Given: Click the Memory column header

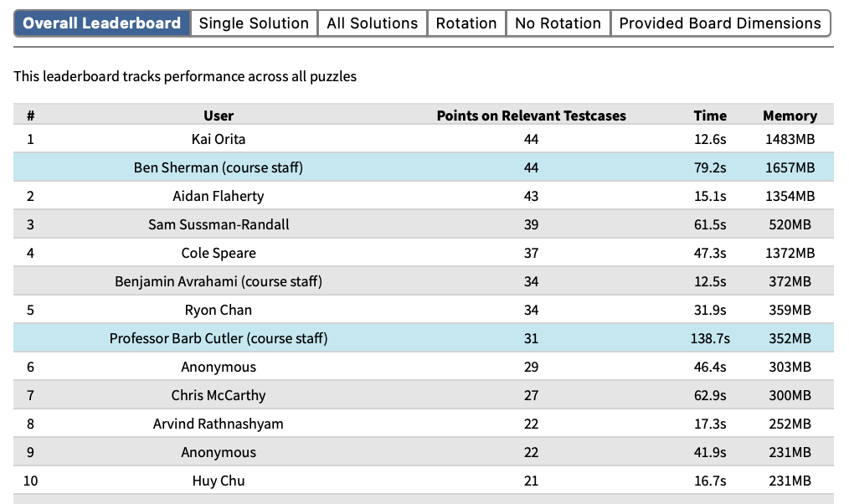Looking at the screenshot, I should click(790, 116).
